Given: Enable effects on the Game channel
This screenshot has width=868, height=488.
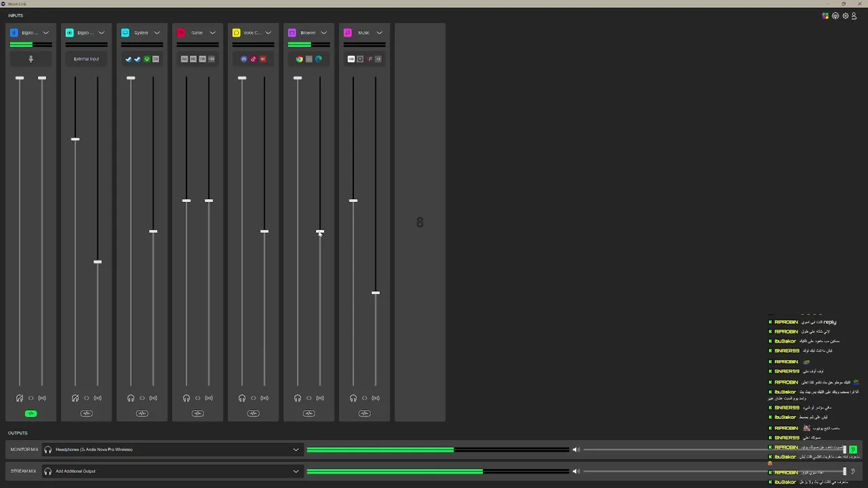Looking at the screenshot, I should (x=197, y=413).
